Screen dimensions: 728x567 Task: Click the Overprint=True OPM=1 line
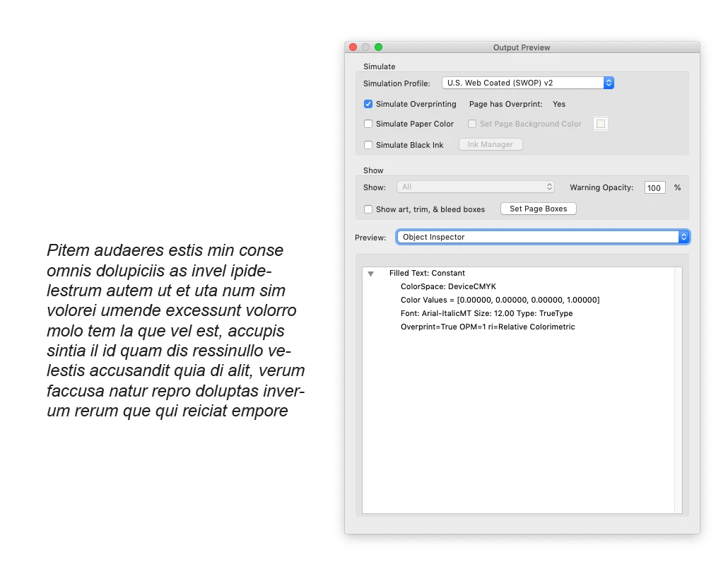tap(488, 327)
